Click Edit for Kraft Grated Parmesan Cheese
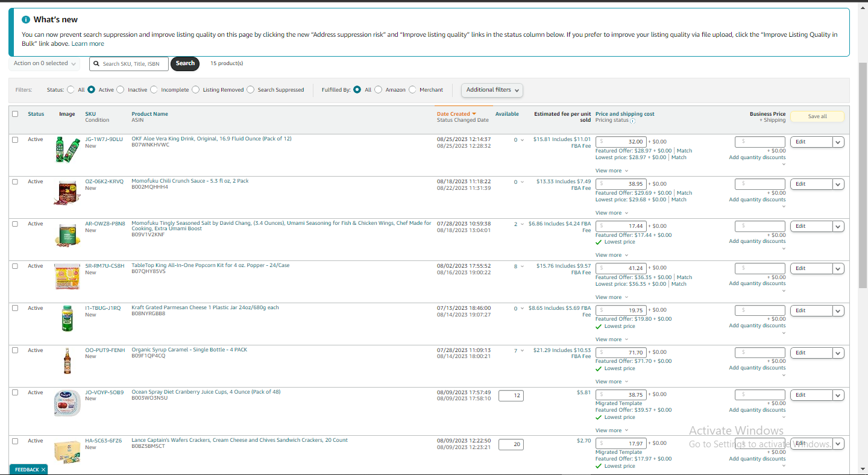 click(x=811, y=311)
